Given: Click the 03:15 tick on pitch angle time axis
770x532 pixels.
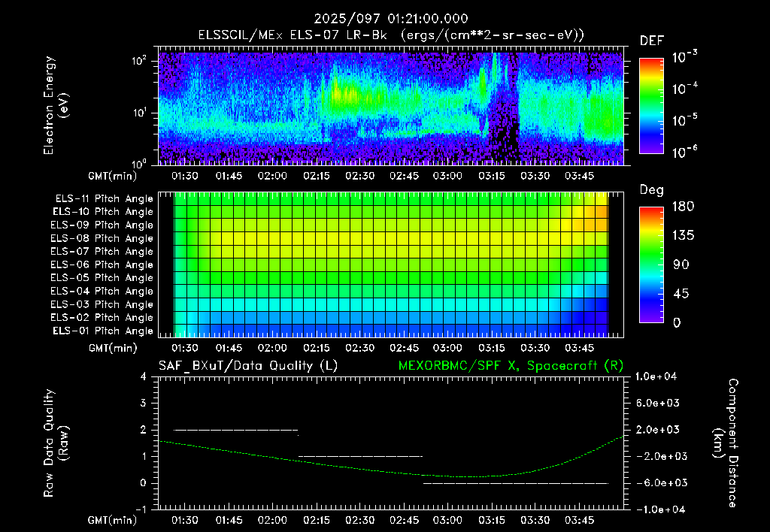Looking at the screenshot, I should coord(492,348).
